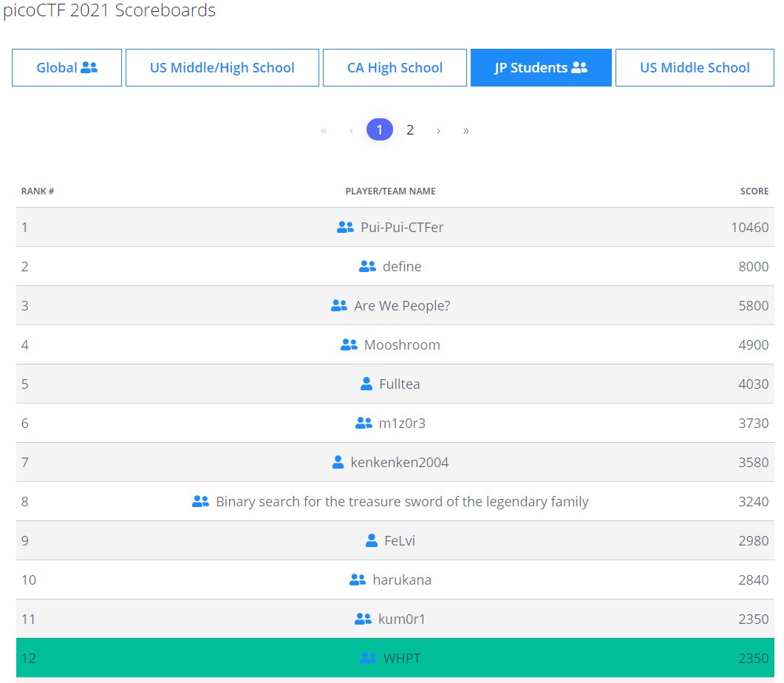The image size is (784, 683).
Task: Select team name m1z0r3
Action: pyautogui.click(x=402, y=424)
